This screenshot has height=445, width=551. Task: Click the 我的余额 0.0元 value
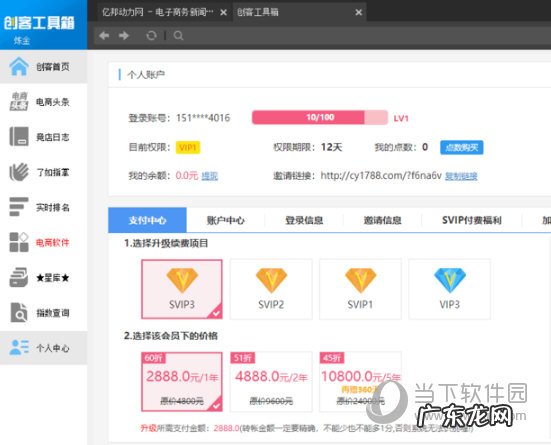(187, 175)
